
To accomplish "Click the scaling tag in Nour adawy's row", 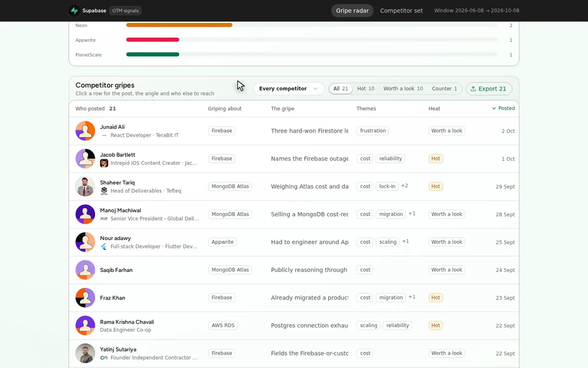I will tap(388, 242).
